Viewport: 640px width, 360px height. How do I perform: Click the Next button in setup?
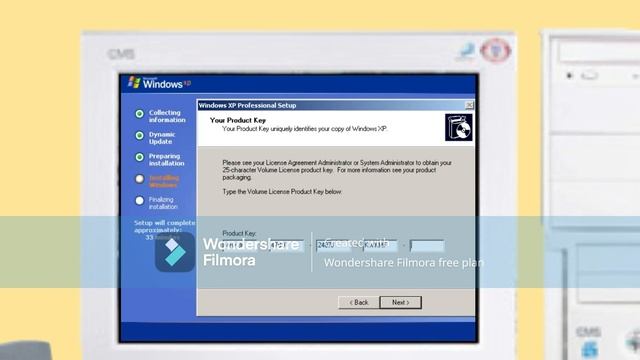point(400,302)
